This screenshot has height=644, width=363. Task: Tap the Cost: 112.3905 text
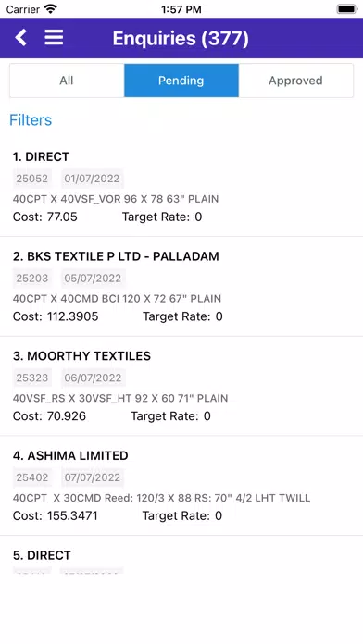pyautogui.click(x=56, y=316)
